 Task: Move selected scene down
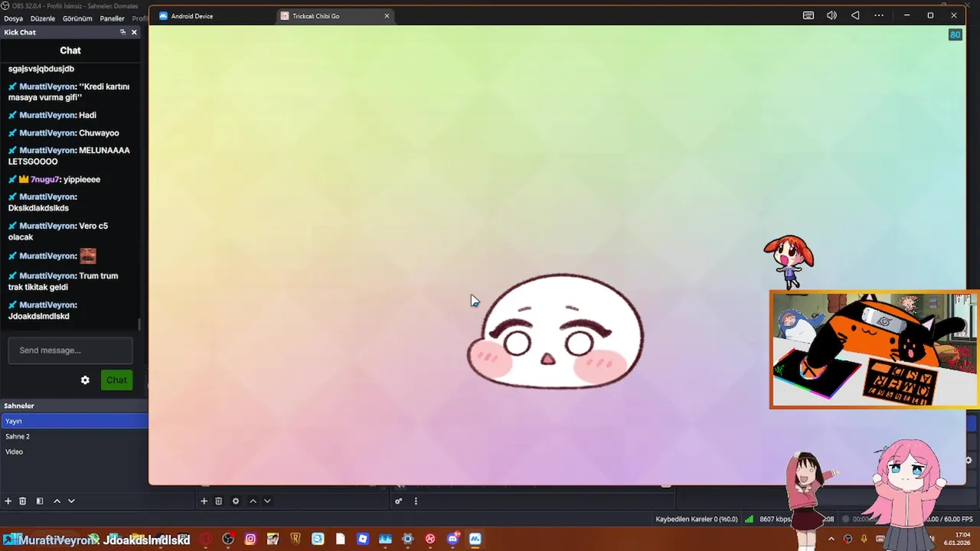click(x=71, y=501)
